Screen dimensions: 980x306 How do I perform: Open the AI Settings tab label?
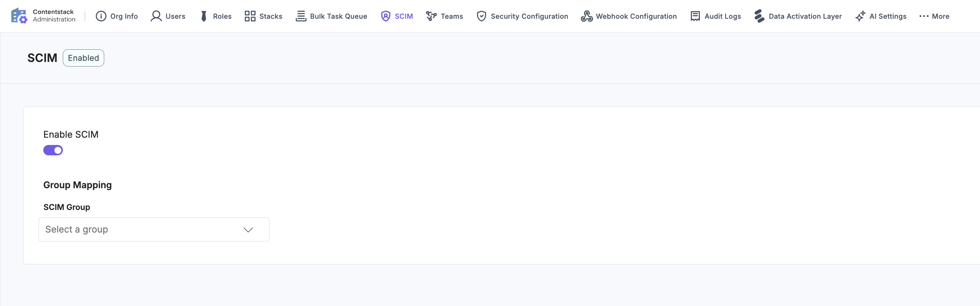[888, 16]
